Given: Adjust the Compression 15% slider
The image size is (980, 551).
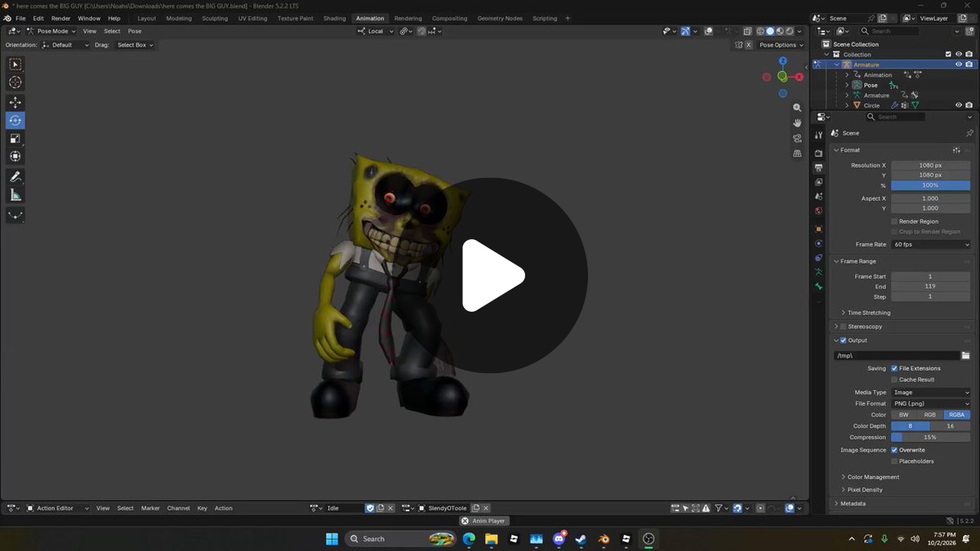Looking at the screenshot, I should (931, 438).
